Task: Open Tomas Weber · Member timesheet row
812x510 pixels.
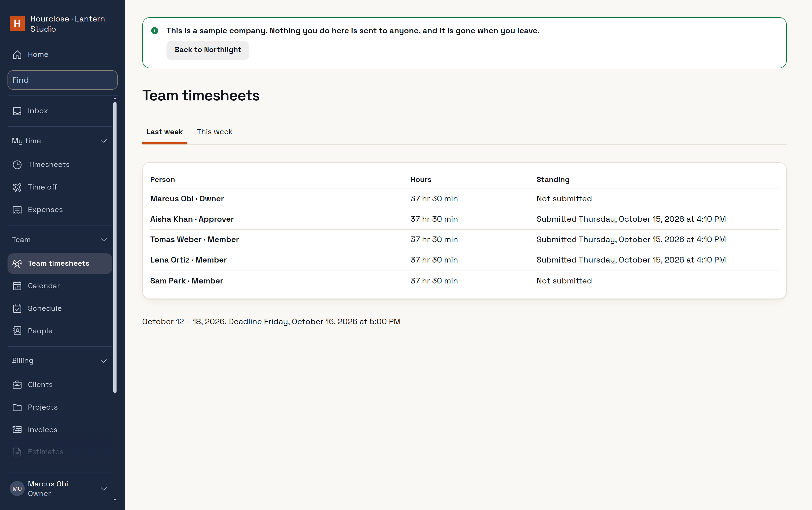Action: click(x=464, y=240)
